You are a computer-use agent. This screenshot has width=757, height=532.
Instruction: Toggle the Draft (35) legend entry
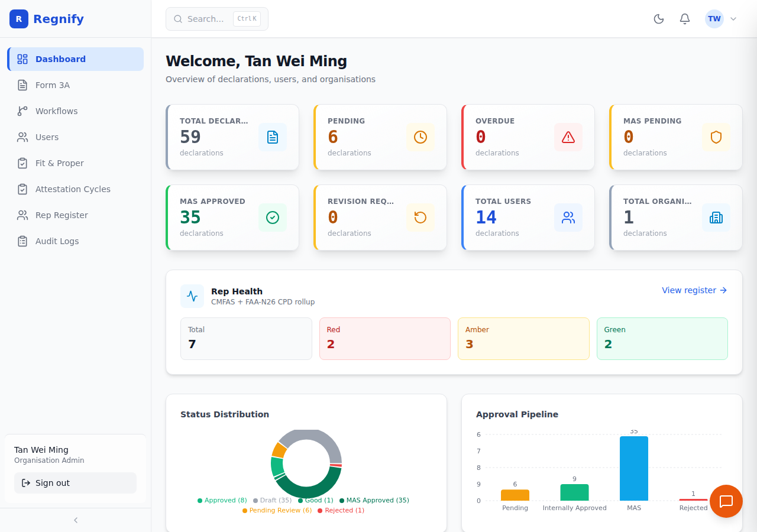click(273, 500)
